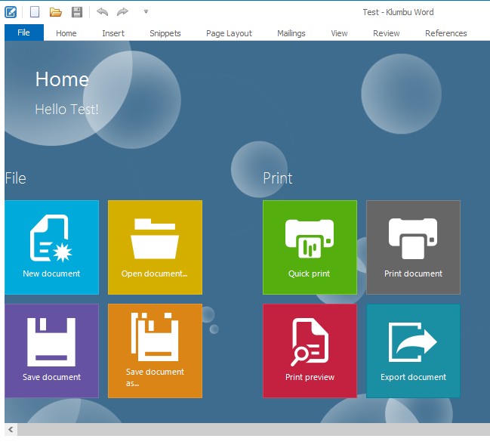Undo with the left arrow icon
The height and width of the screenshot is (448, 490).
click(x=102, y=12)
